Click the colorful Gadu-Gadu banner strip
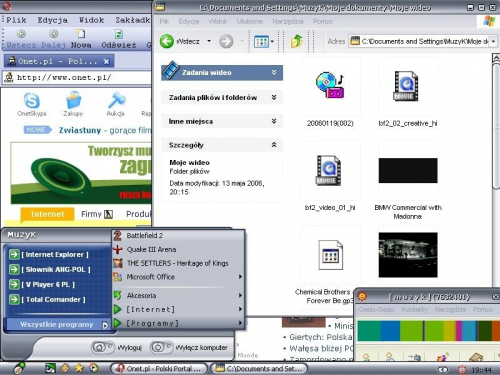This screenshot has height=375, width=500. [x=428, y=331]
